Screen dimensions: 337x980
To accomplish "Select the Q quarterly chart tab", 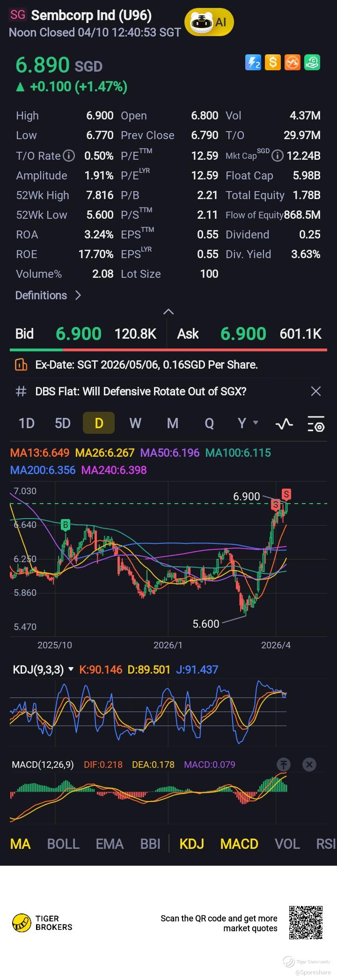I will (x=209, y=423).
